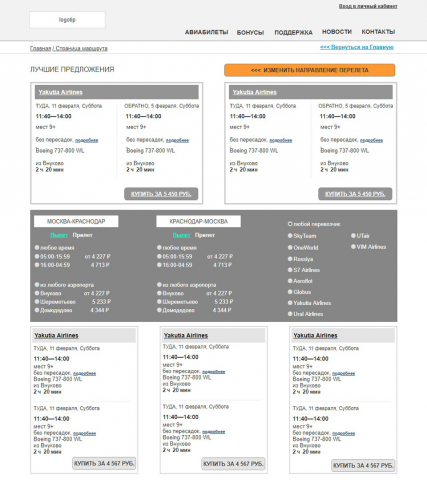Click КУПИТЬ ЗА 4 567 РУБ in leftmost bottom card
This screenshot has height=480, width=427.
click(x=104, y=464)
